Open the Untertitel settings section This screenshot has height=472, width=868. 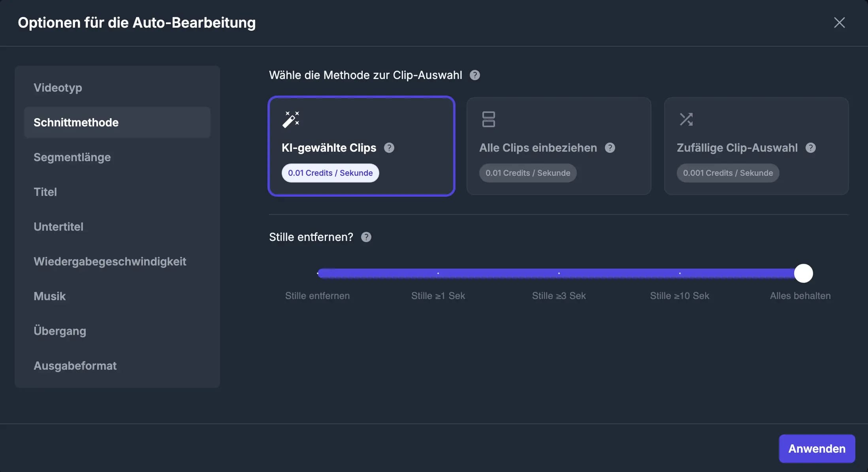[x=58, y=227]
